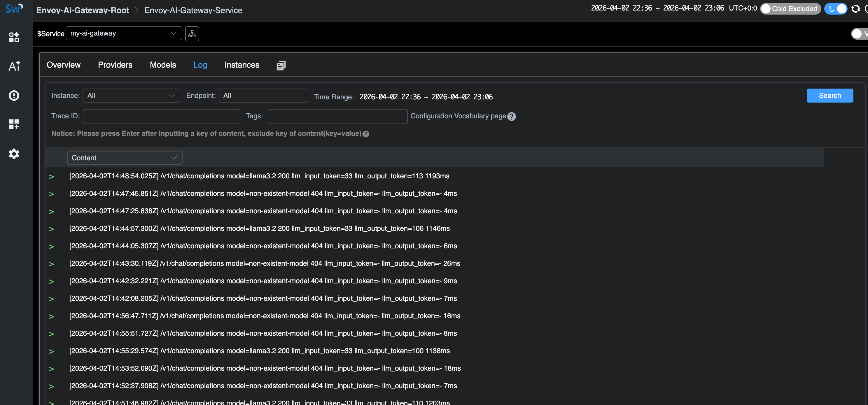This screenshot has height=405, width=868.
Task: Open the Content column dropdown
Action: coord(124,158)
